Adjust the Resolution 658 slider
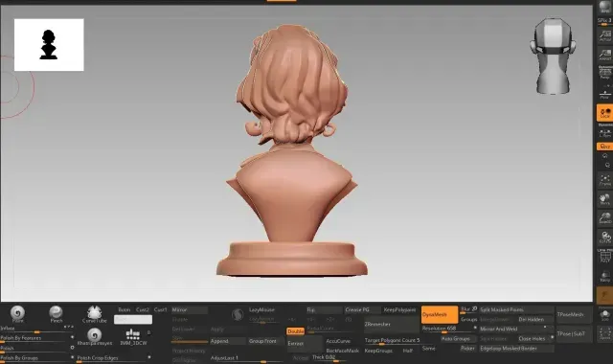Screen dimensions: 613x364 (x=449, y=330)
